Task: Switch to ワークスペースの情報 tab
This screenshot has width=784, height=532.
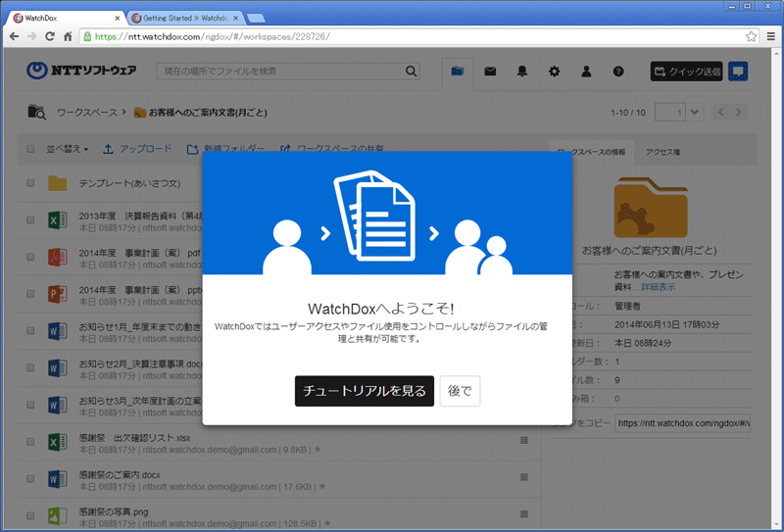Action: [591, 152]
